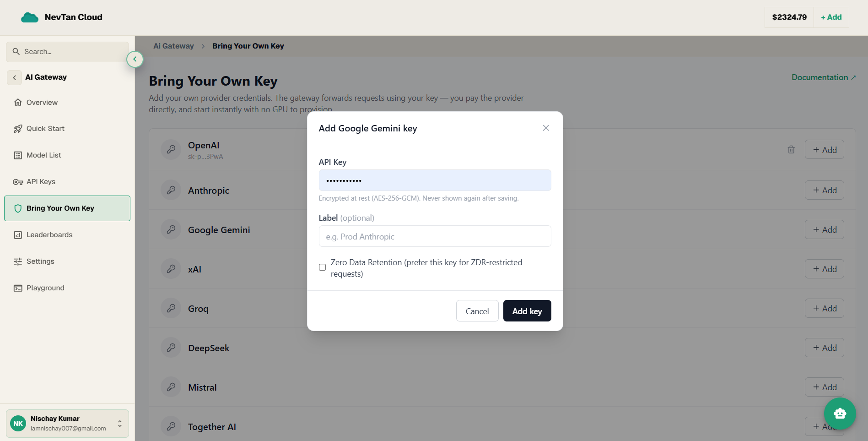Screen dimensions: 868x441
Task: Click the OpenAI key icon
Action: point(171,150)
